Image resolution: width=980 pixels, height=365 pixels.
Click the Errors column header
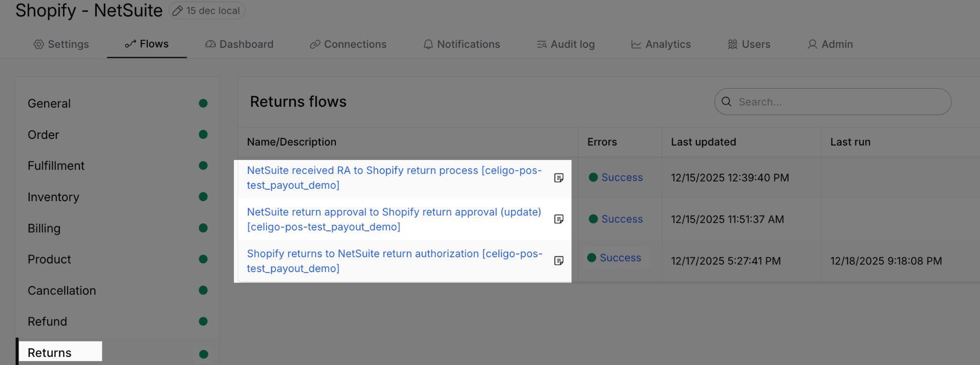(x=602, y=142)
